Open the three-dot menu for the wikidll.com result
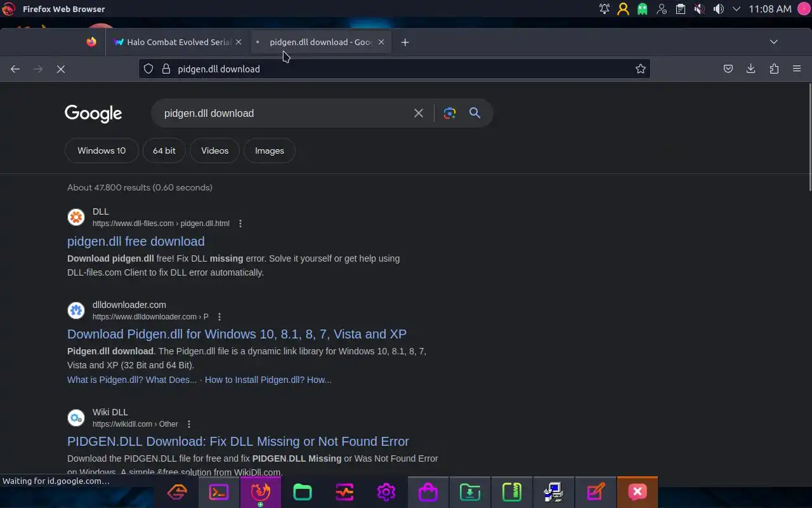 189,424
